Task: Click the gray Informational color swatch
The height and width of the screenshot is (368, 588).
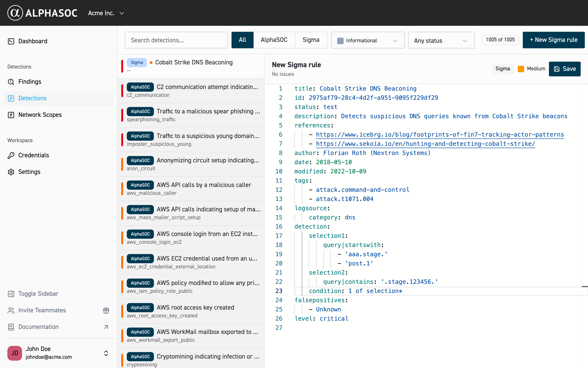Action: tap(340, 41)
